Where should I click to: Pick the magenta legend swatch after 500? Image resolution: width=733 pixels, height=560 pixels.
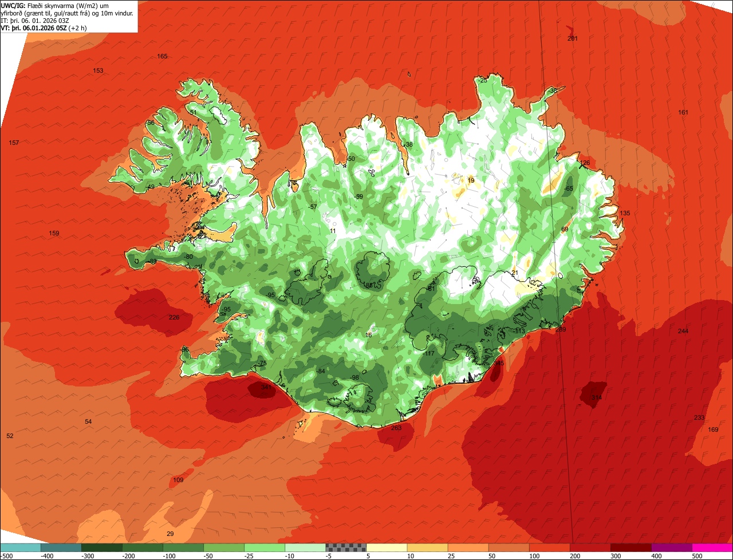[713, 547]
